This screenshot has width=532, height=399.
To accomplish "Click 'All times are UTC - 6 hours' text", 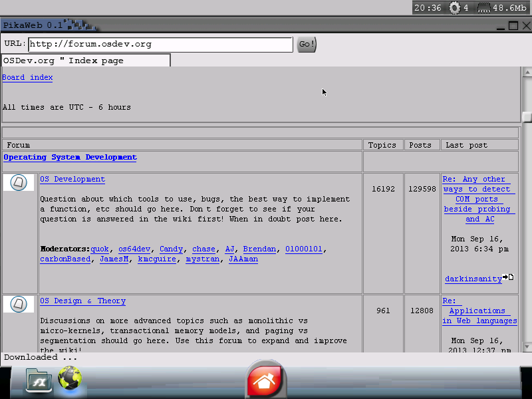I will [67, 107].
